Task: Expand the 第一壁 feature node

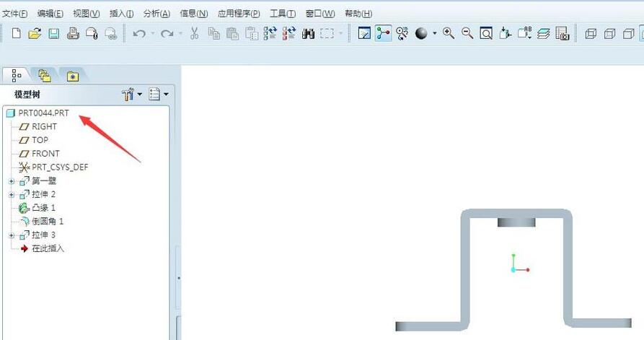Action: (x=12, y=181)
